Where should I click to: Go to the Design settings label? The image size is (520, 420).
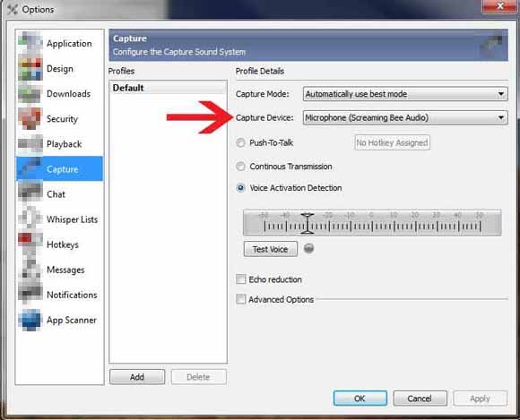click(60, 69)
